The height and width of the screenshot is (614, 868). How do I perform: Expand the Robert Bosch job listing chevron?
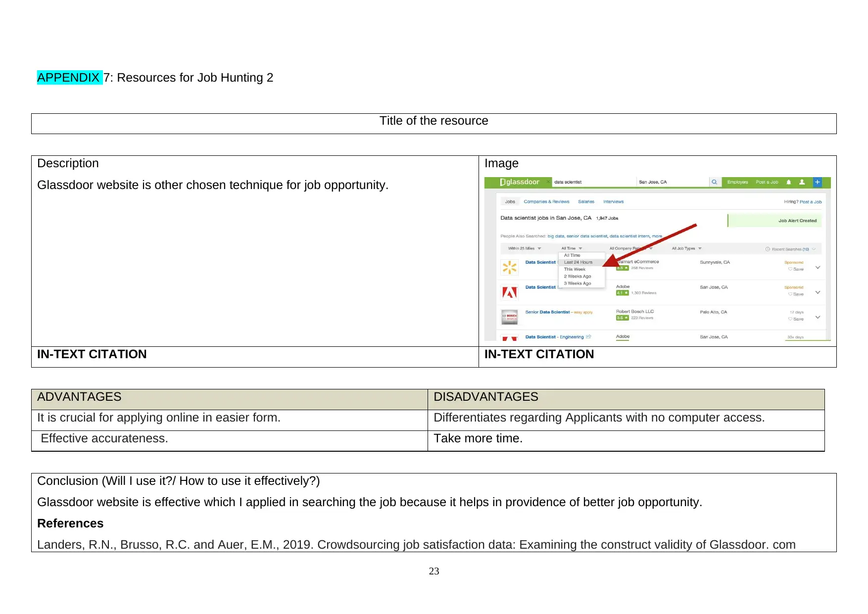click(x=818, y=317)
